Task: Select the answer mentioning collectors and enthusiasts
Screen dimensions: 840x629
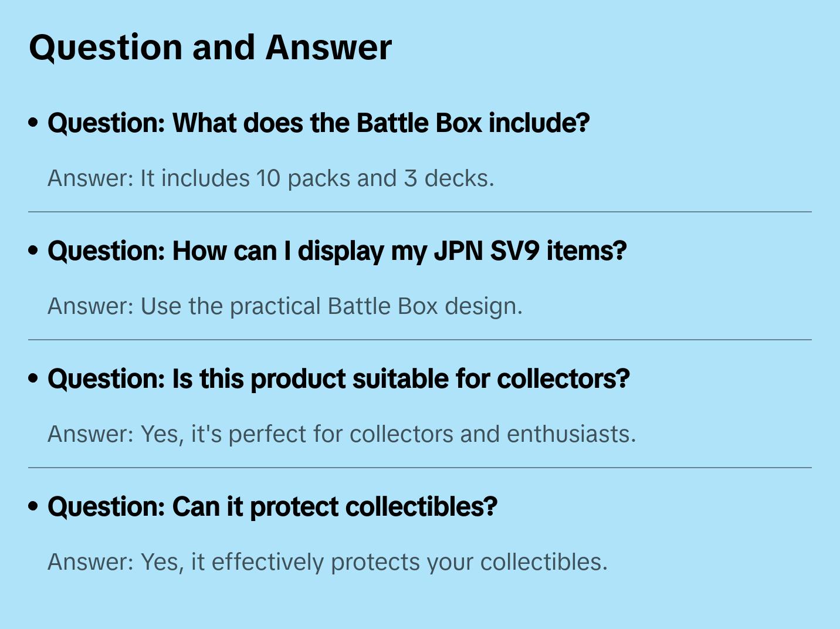Action: pyautogui.click(x=342, y=434)
